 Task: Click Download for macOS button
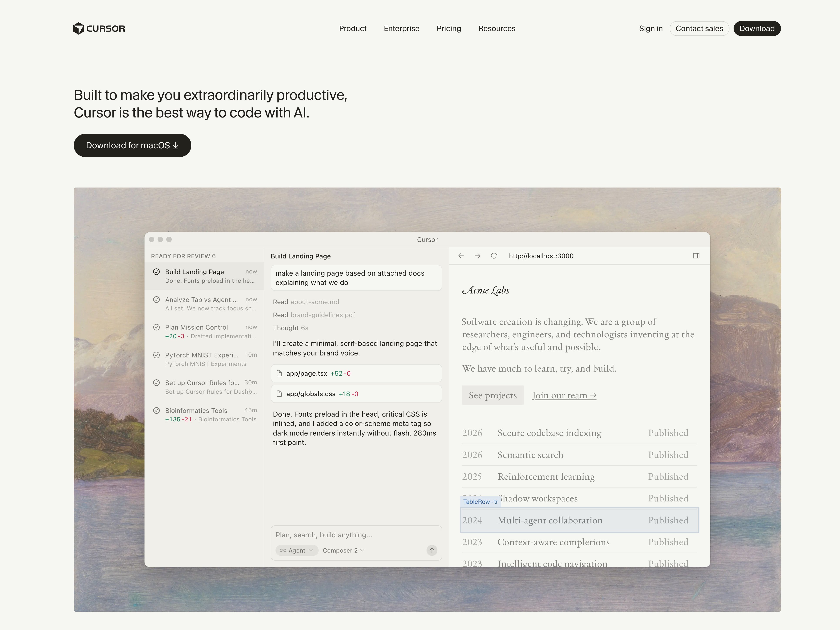tap(132, 145)
